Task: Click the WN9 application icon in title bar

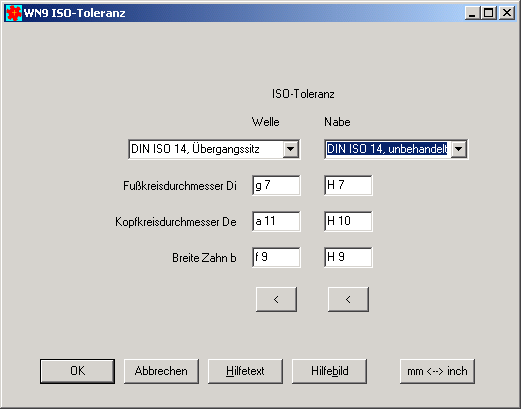Action: tap(14, 13)
